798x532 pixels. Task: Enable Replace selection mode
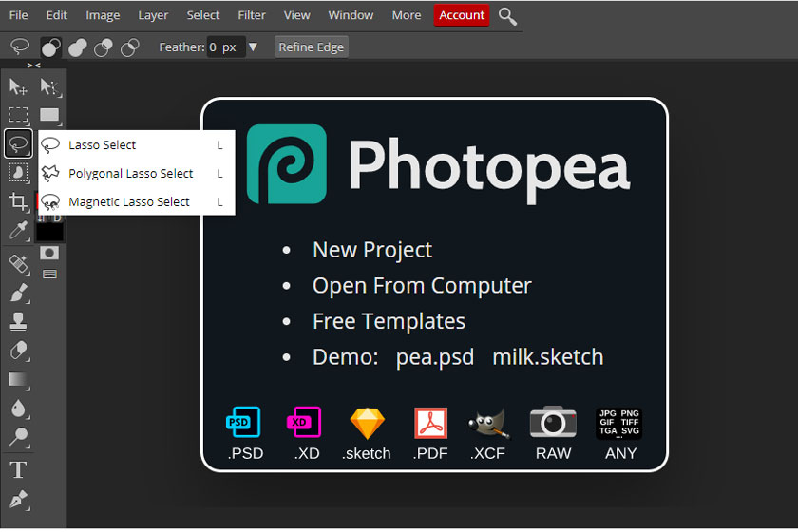coord(51,47)
